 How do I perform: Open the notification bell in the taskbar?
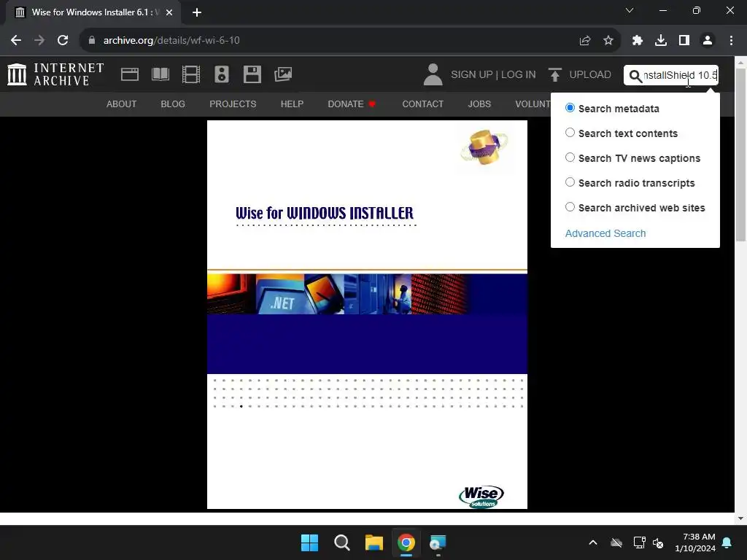(727, 542)
